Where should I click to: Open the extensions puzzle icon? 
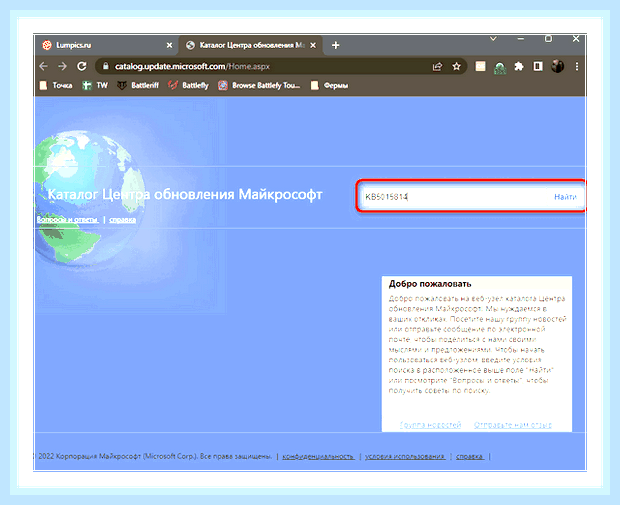point(519,66)
